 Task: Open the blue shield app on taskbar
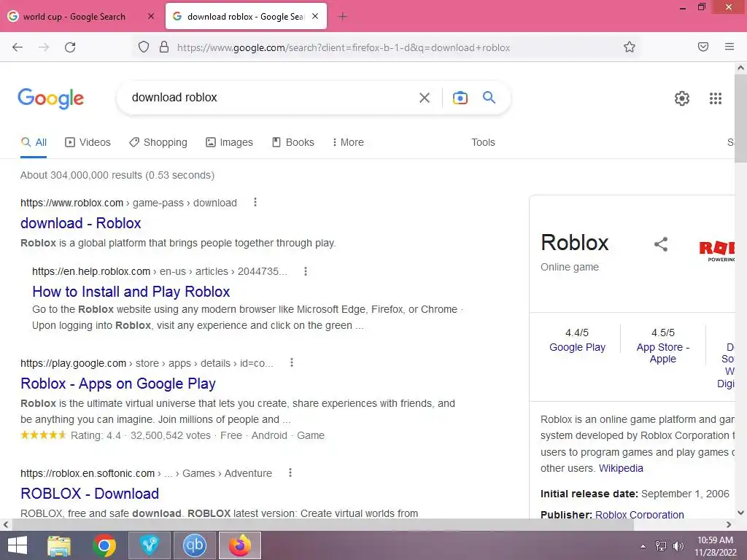point(149,545)
